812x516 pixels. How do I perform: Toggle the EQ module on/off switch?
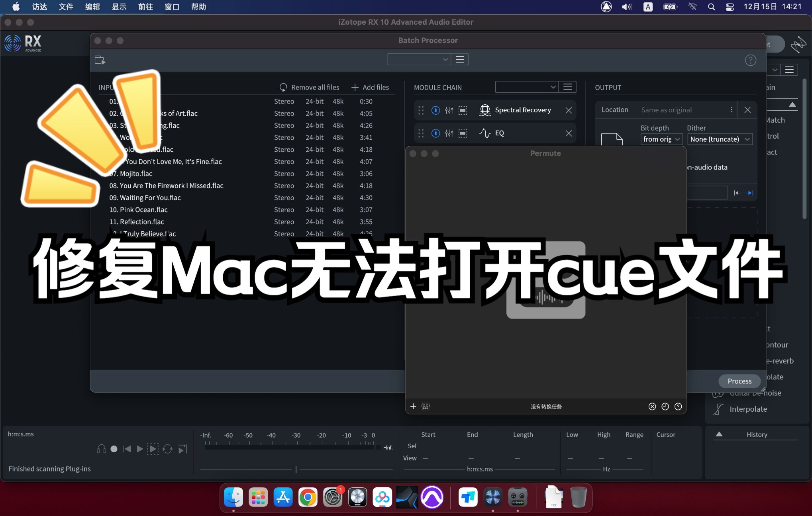[x=435, y=133]
